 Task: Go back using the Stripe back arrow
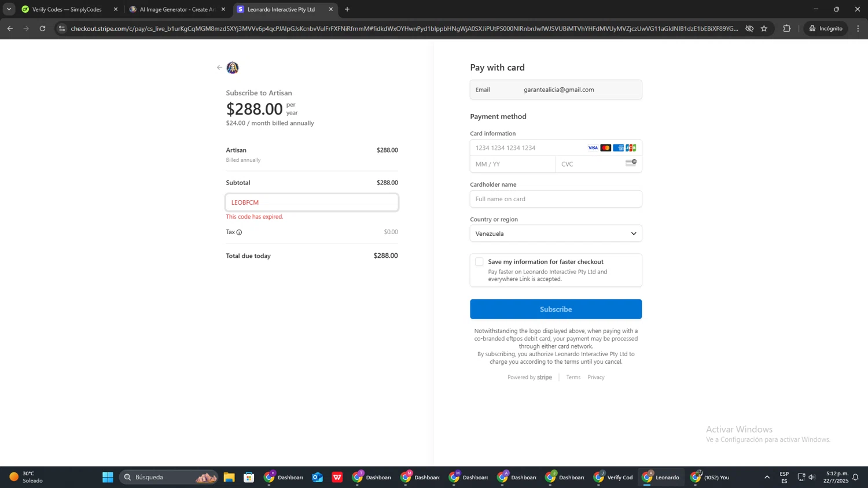219,68
